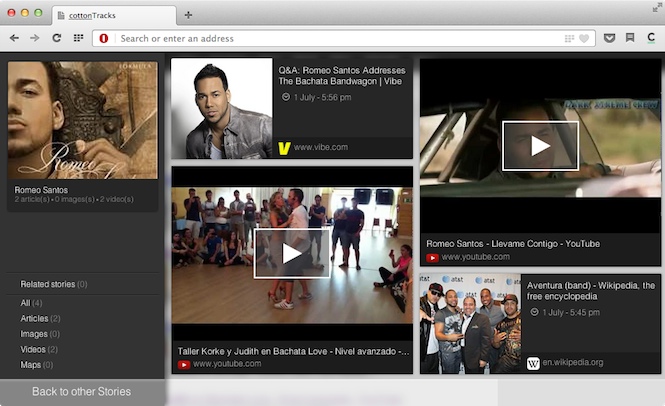This screenshot has width=665, height=406.
Task: Play the Taller Korke y Judith video
Action: point(292,253)
